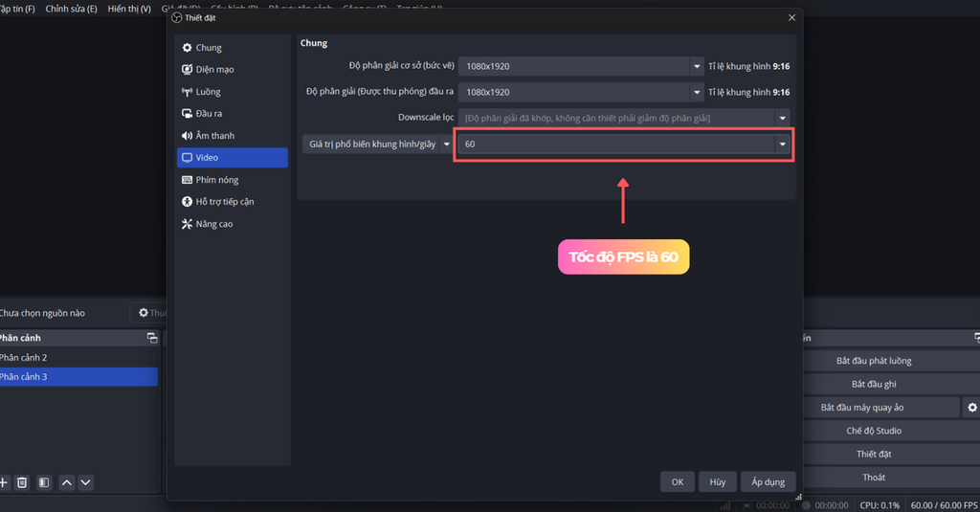Switch to the Âm thanh settings tab
980x512 pixels.
pos(214,136)
